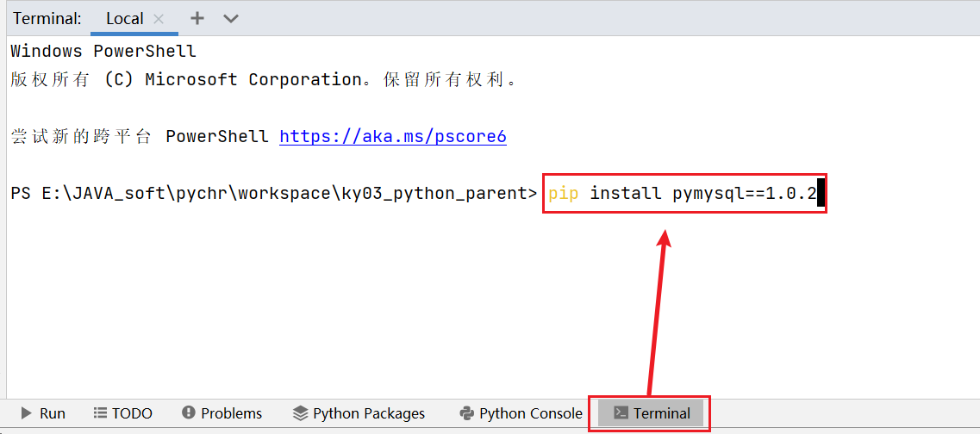The width and height of the screenshot is (980, 434).
Task: Click the Python Packages stacked layers icon
Action: (x=300, y=413)
